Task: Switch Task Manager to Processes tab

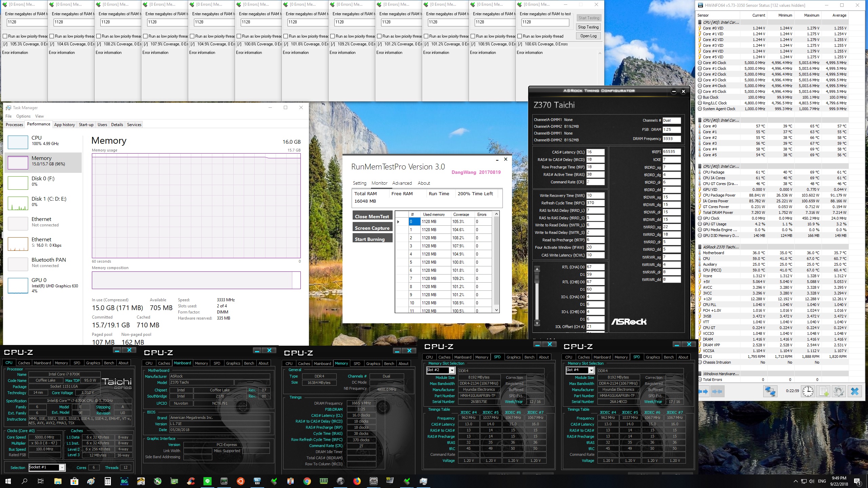Action: [x=14, y=124]
